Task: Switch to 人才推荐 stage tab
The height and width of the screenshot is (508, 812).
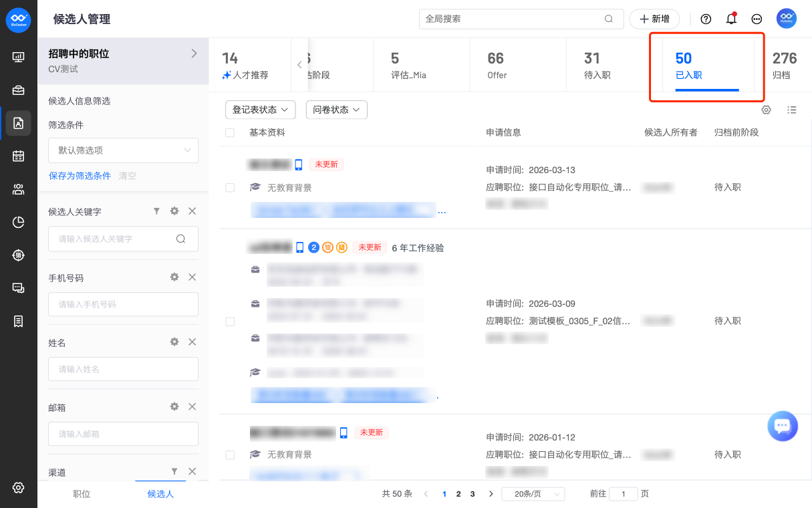Action: click(249, 66)
